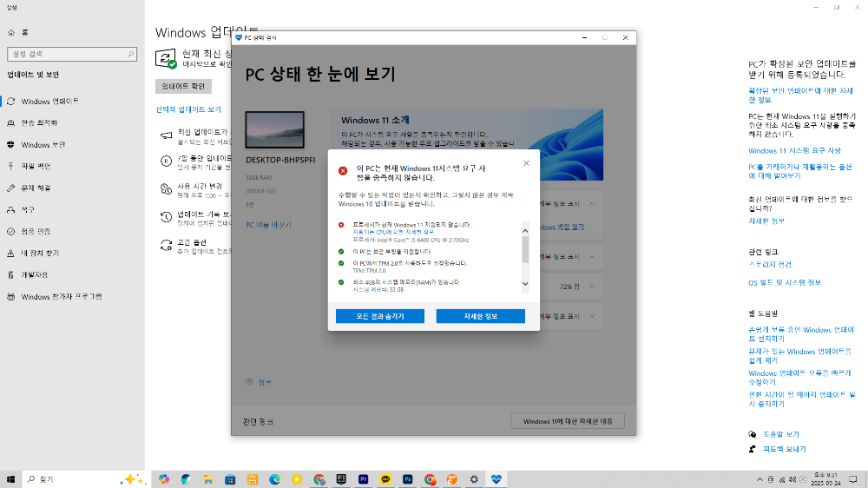Viewport: 868px width, 488px height.
Task: Show hidden system tray icons chevron
Action: [x=759, y=479]
